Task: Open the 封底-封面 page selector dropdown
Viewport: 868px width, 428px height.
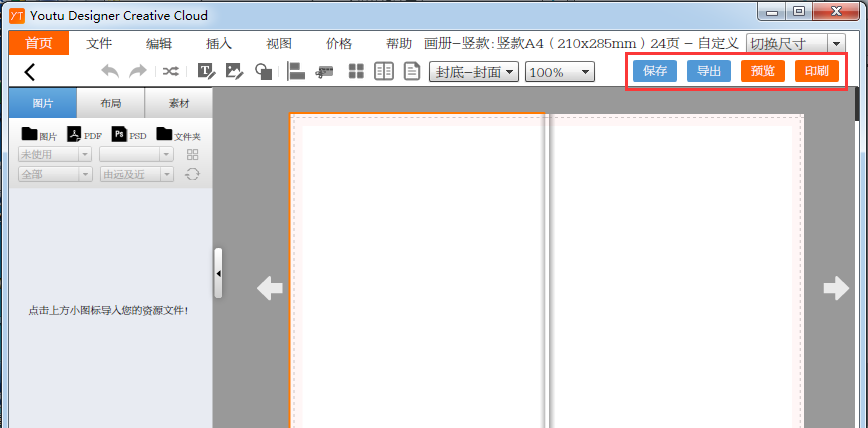Action: 474,72
